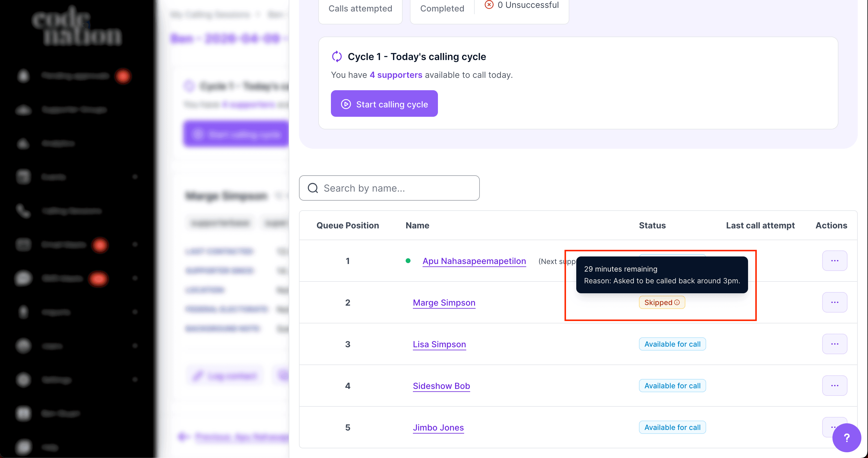Click the Unsuccessful red X icon

click(x=489, y=5)
